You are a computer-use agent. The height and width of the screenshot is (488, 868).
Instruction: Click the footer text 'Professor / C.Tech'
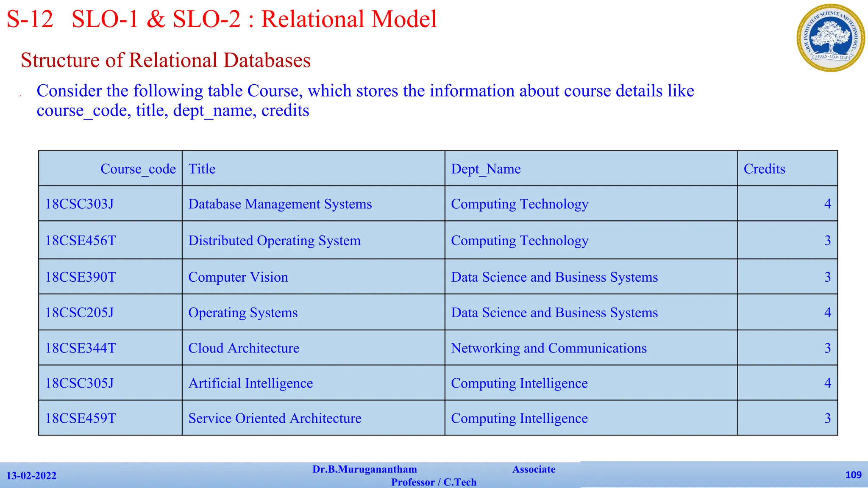(x=434, y=482)
